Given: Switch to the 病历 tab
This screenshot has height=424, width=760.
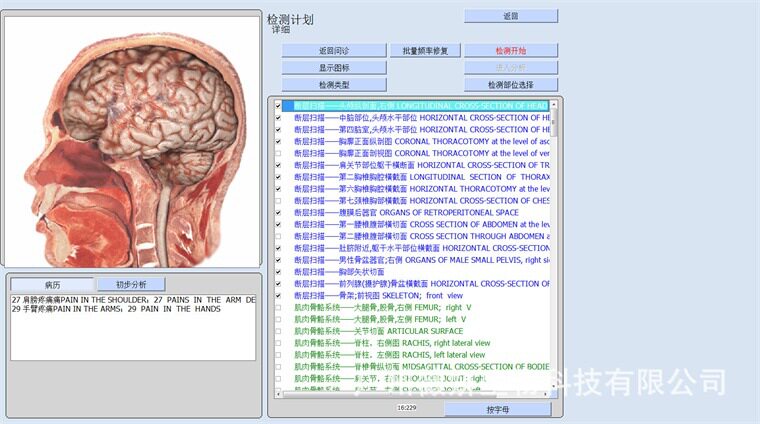Looking at the screenshot, I should point(52,284).
